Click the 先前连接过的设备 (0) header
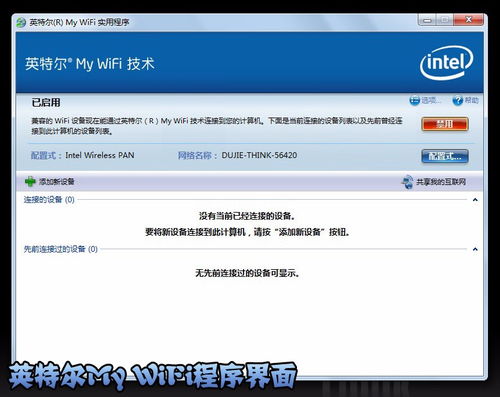This screenshot has width=500, height=397. (x=61, y=249)
